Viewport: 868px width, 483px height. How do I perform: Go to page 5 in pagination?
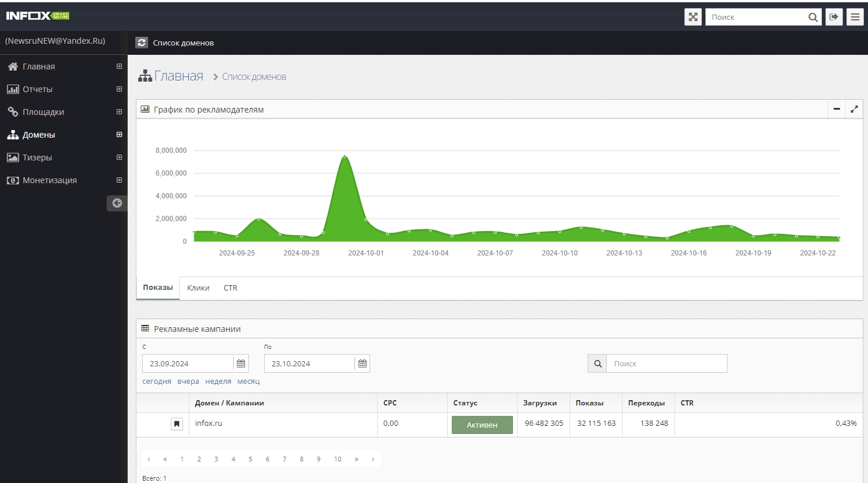250,459
